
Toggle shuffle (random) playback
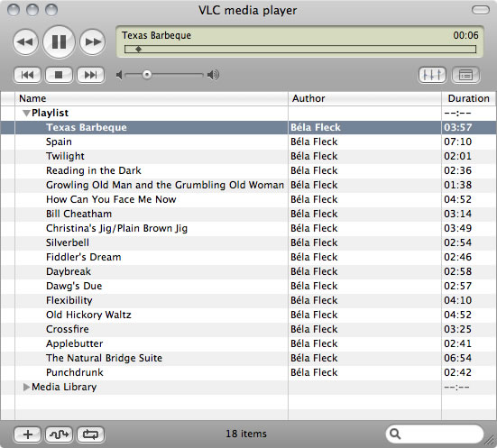click(x=59, y=434)
